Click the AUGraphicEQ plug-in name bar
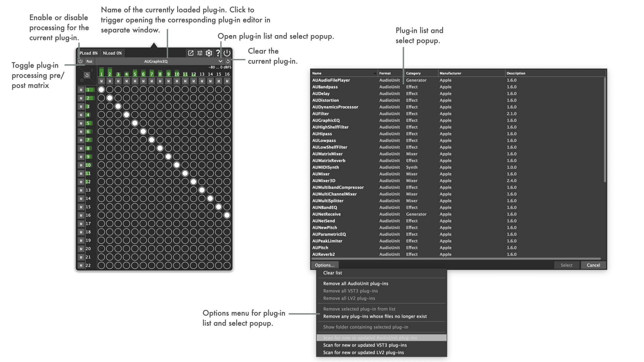The height and width of the screenshot is (362, 644). pyautogui.click(x=156, y=61)
